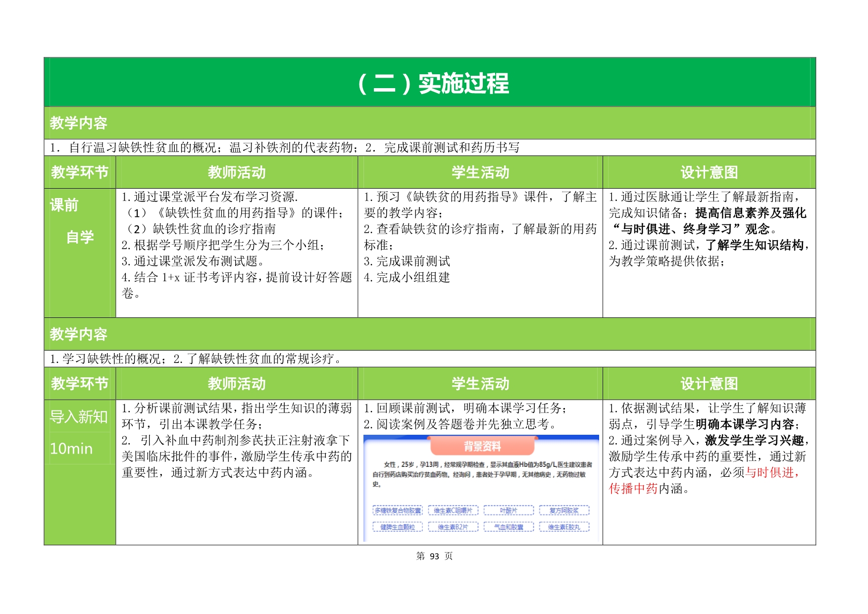Image resolution: width=868 pixels, height=614 pixels.
Task: Click the red text 与时俱进
Action: pyautogui.click(x=772, y=472)
